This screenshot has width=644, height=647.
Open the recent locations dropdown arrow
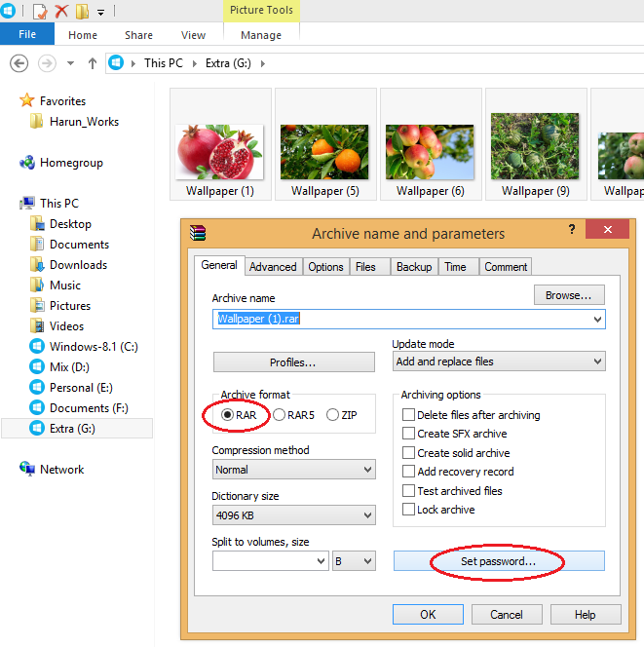click(70, 63)
